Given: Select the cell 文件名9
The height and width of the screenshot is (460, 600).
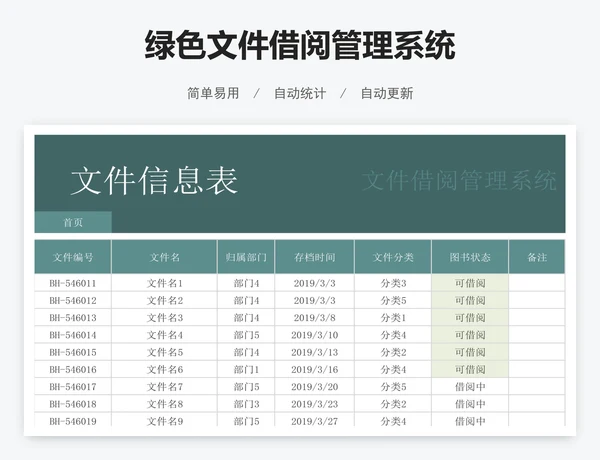Looking at the screenshot, I should 165,420.
